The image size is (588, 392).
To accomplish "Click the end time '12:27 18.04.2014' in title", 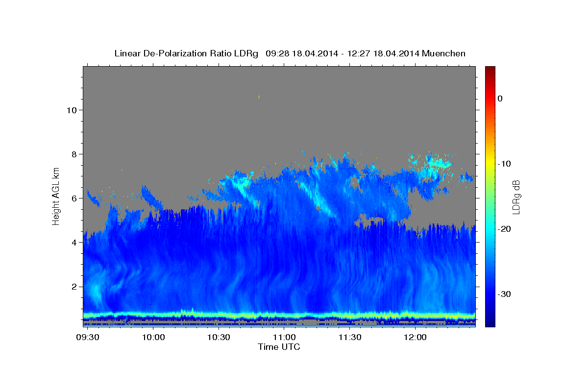I will tap(383, 53).
